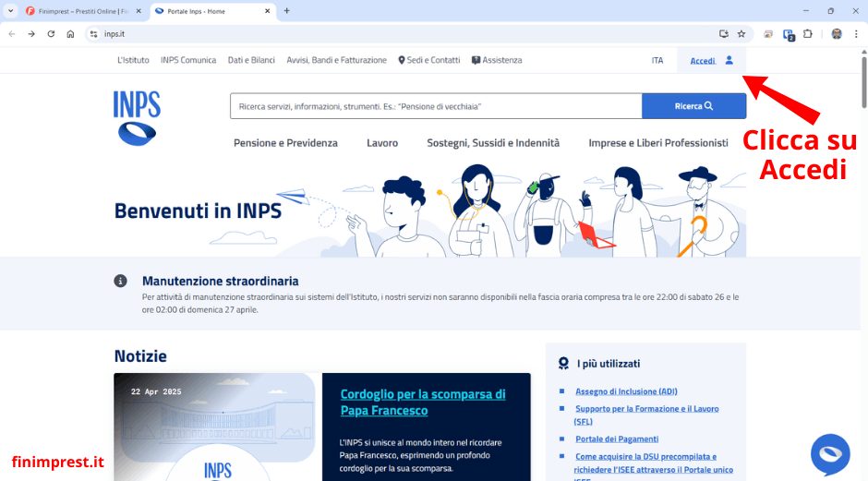Click the Notizie heading
The height and width of the screenshot is (481, 868).
(140, 356)
